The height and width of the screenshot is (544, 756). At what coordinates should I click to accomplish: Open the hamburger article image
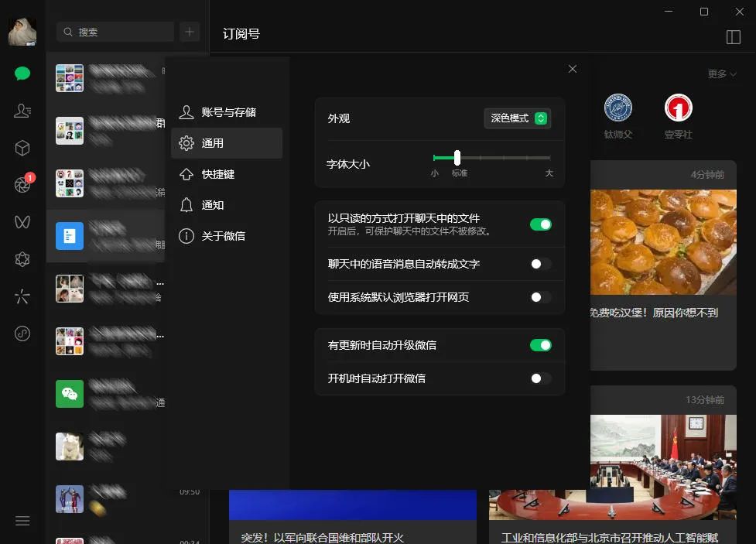pyautogui.click(x=663, y=242)
